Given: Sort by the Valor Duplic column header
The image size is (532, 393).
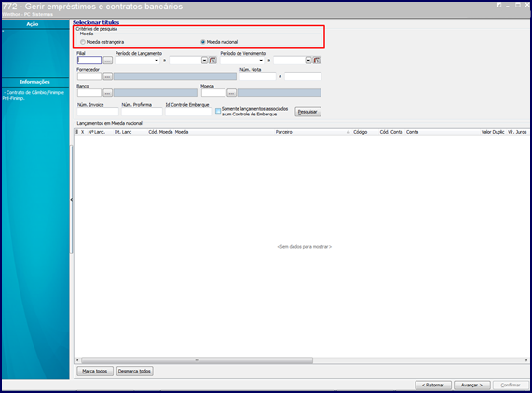Looking at the screenshot, I should point(493,132).
